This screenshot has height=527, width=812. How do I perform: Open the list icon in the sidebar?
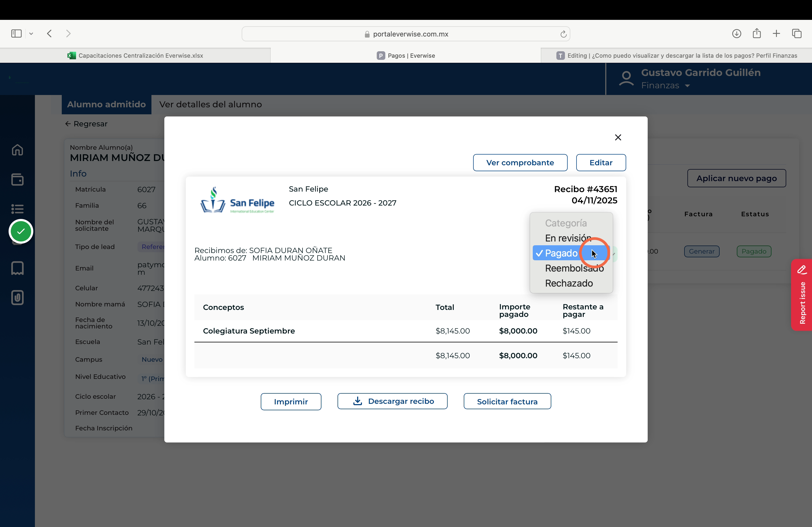17,208
